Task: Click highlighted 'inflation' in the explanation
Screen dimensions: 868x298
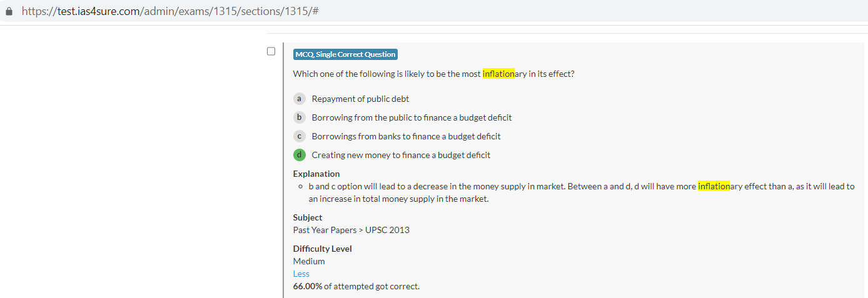Action: [x=714, y=186]
